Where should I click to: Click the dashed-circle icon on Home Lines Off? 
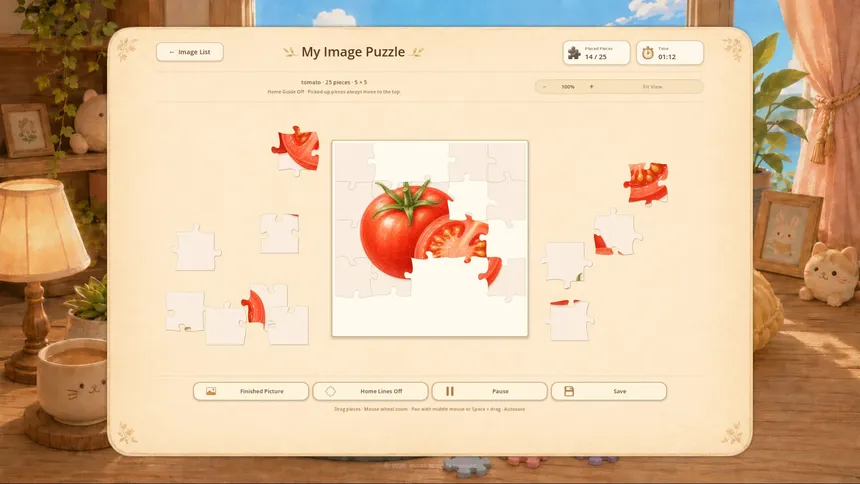tap(330, 391)
